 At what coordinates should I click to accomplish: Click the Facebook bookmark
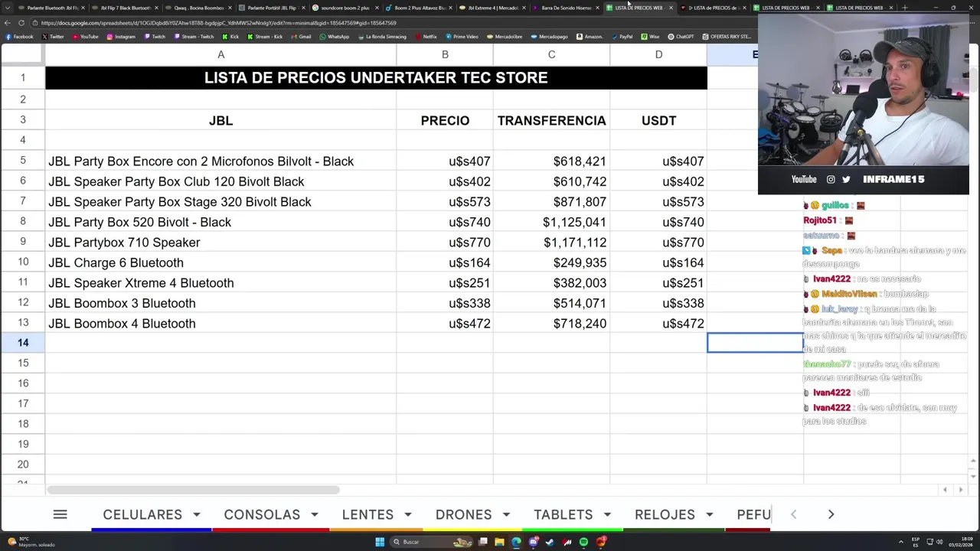20,37
